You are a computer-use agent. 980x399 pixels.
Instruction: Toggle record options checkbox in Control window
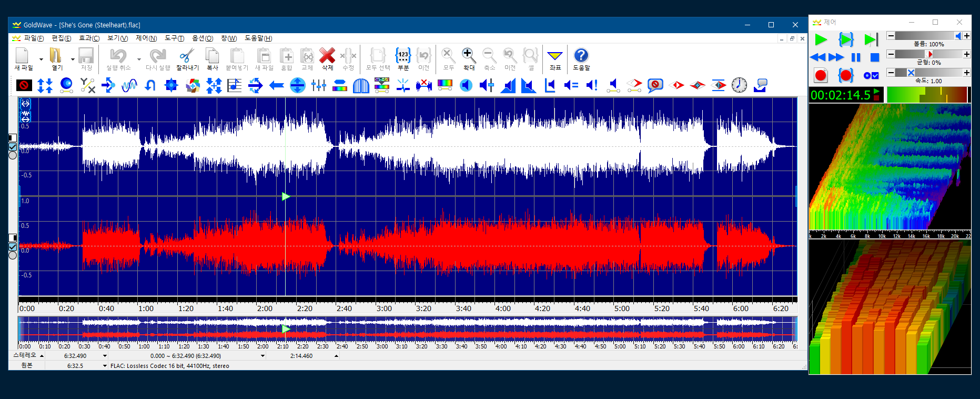(871, 75)
